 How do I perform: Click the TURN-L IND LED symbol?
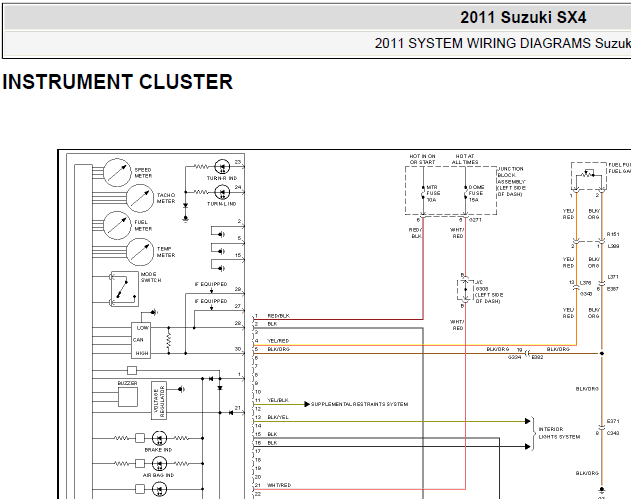click(222, 192)
